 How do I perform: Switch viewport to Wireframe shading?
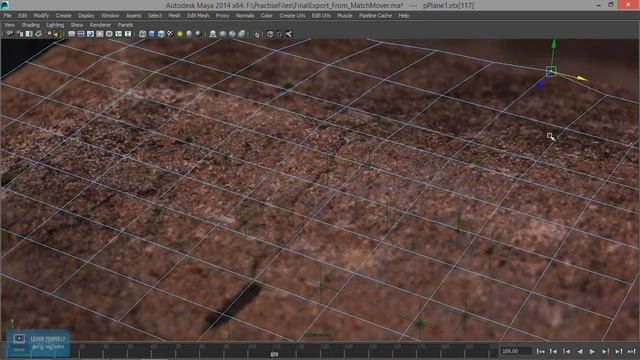tap(142, 34)
